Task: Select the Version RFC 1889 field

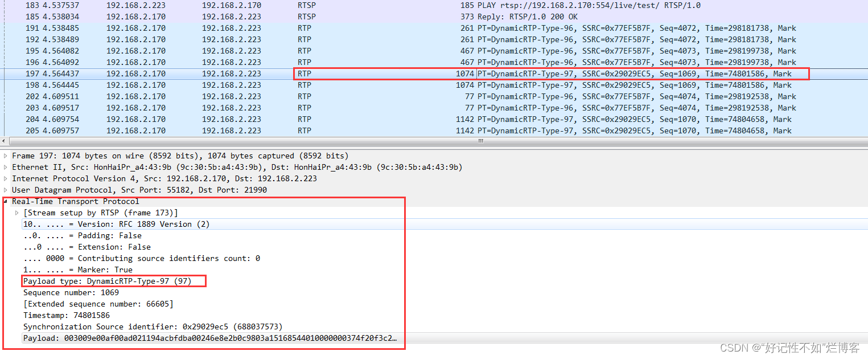Action: coord(116,224)
